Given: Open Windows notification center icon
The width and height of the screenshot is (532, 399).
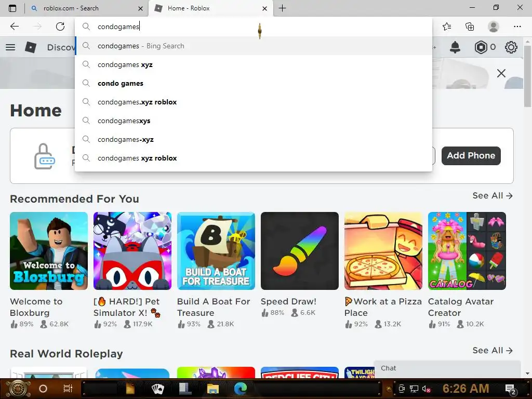Looking at the screenshot, I should coord(510,390).
